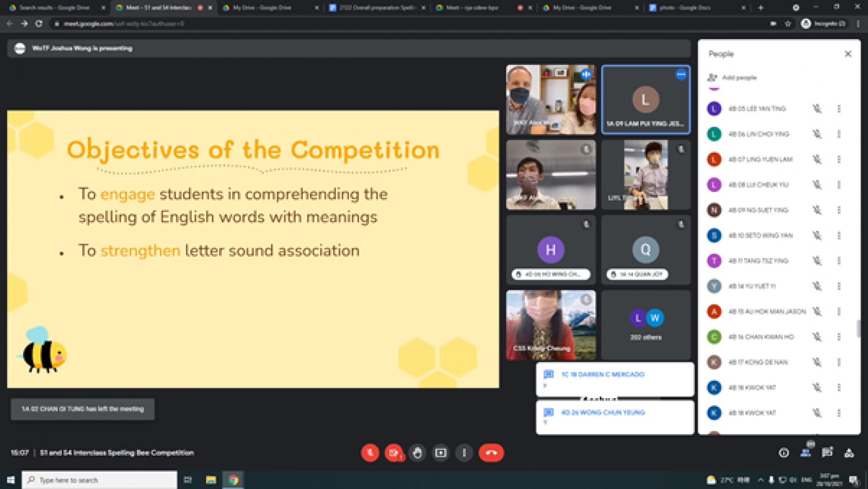868x489 pixels.
Task: Click Add people link
Action: coord(739,78)
